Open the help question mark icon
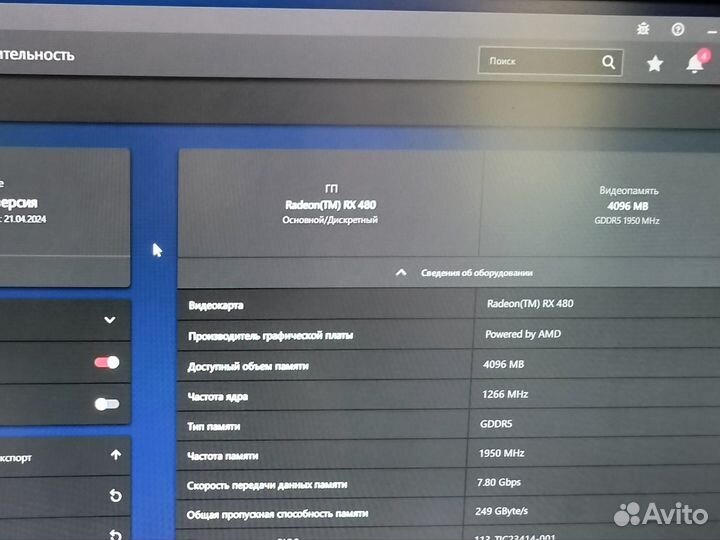The image size is (720, 540). coord(678,30)
